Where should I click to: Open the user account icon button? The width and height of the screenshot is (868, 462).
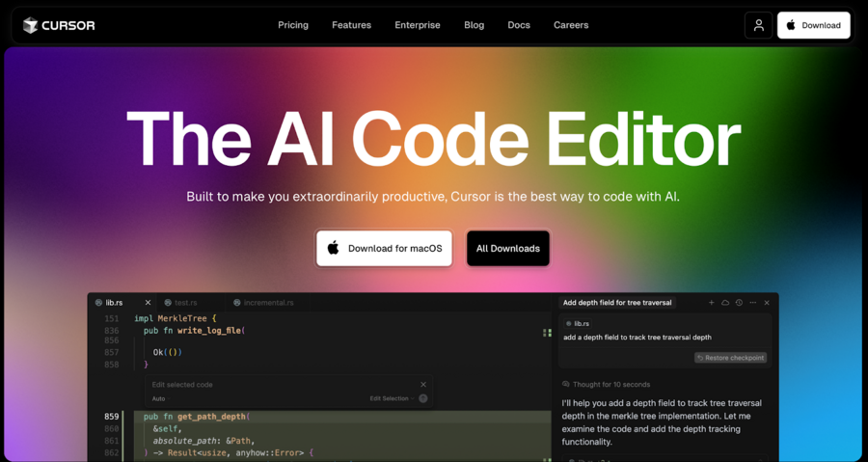(758, 25)
